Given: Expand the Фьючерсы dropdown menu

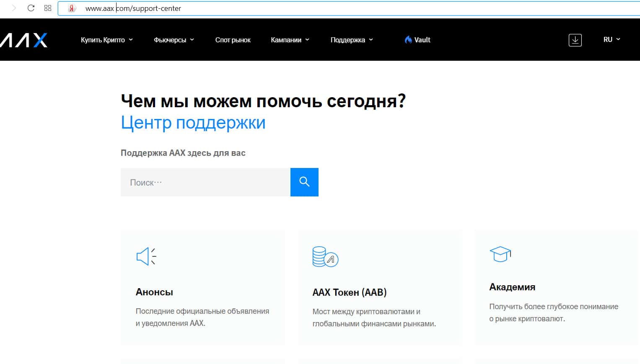Looking at the screenshot, I should click(x=174, y=40).
